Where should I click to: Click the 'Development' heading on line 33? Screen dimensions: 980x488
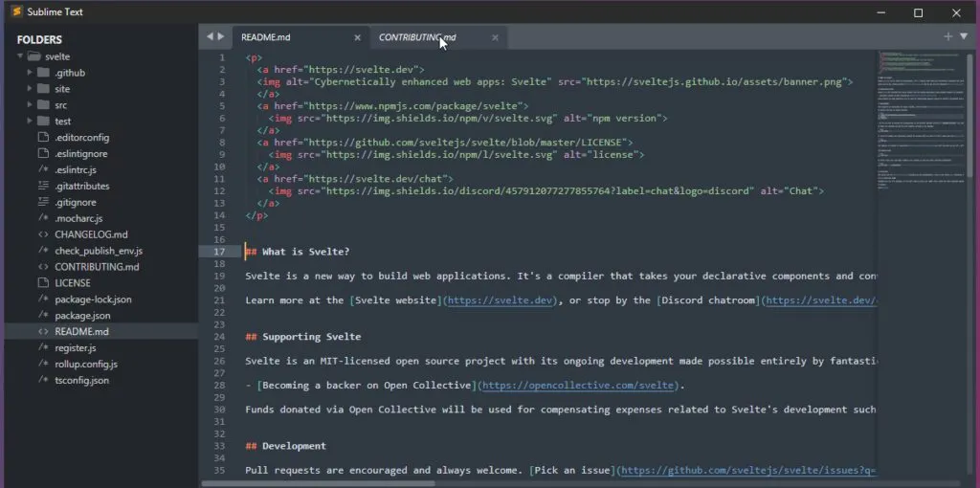tap(294, 446)
